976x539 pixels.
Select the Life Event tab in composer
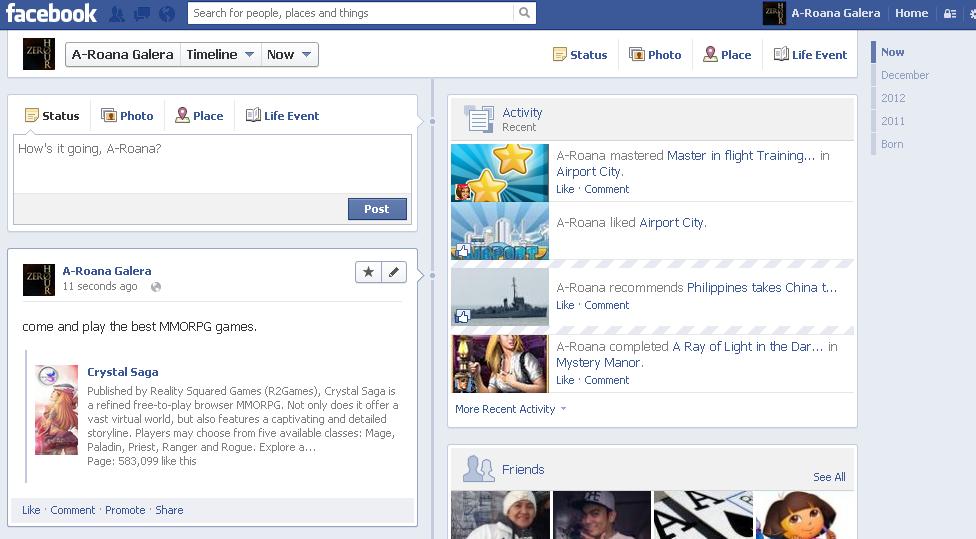[x=282, y=116]
